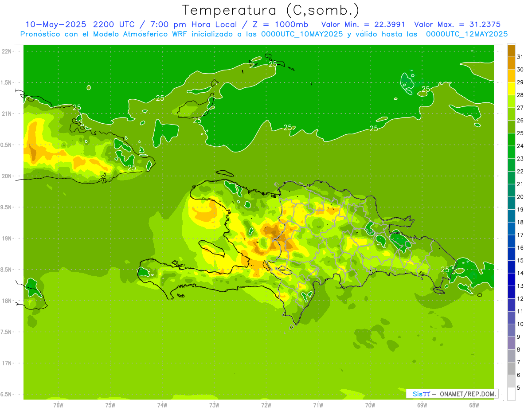
Task: Click the '10' value on the color scale
Action: coord(520,324)
